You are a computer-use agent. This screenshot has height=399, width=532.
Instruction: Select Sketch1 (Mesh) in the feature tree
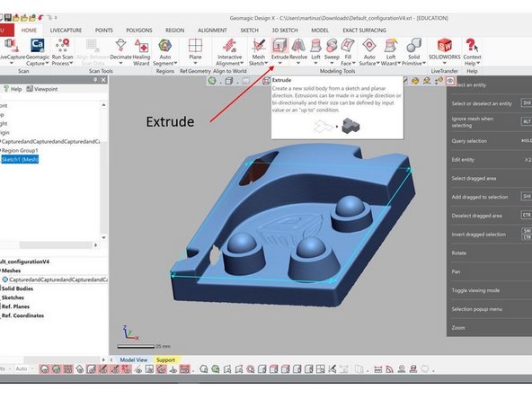tap(20, 159)
